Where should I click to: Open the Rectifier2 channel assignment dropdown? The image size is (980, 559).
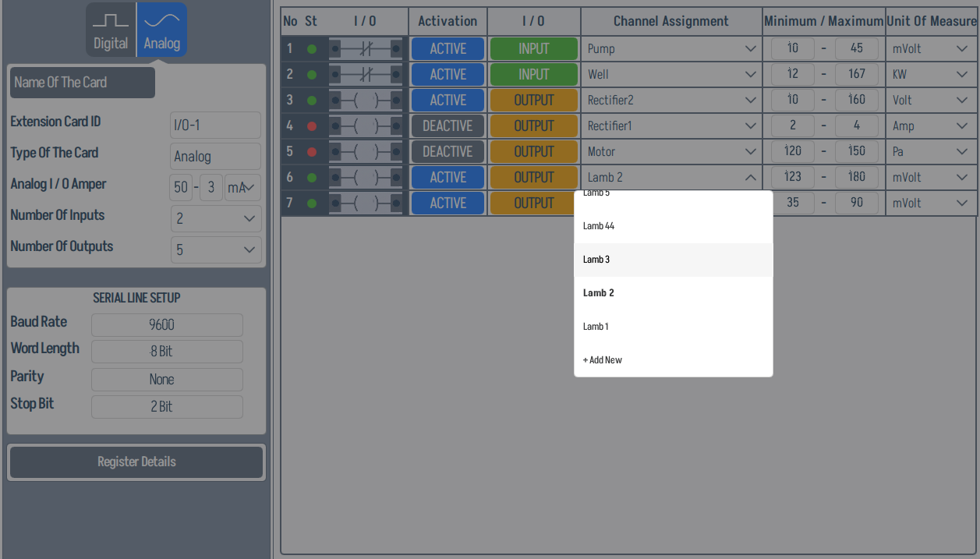tap(671, 100)
